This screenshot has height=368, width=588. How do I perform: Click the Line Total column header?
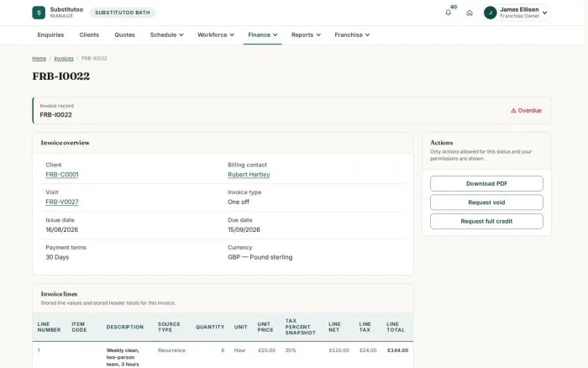point(396,327)
